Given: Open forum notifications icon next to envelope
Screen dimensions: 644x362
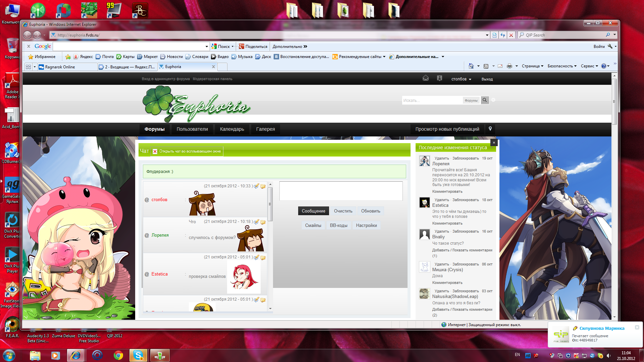Looking at the screenshot, I should tap(439, 78).
